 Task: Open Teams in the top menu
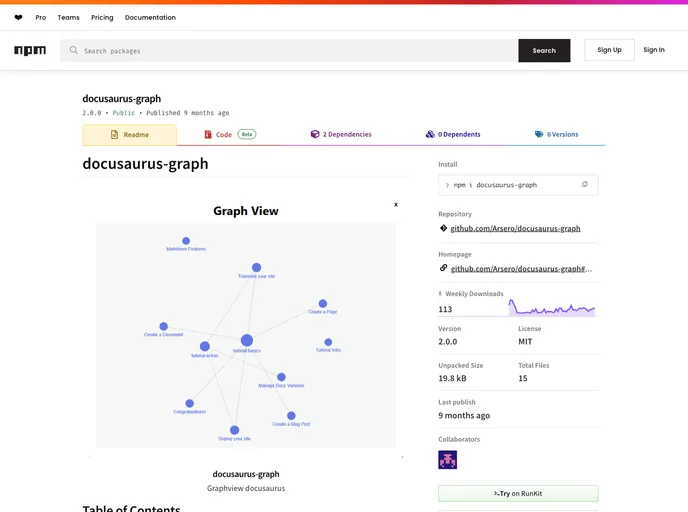click(x=68, y=18)
